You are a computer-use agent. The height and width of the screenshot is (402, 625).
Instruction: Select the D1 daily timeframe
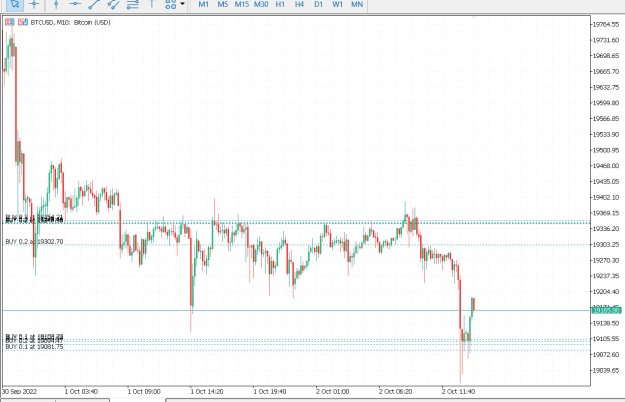(318, 4)
